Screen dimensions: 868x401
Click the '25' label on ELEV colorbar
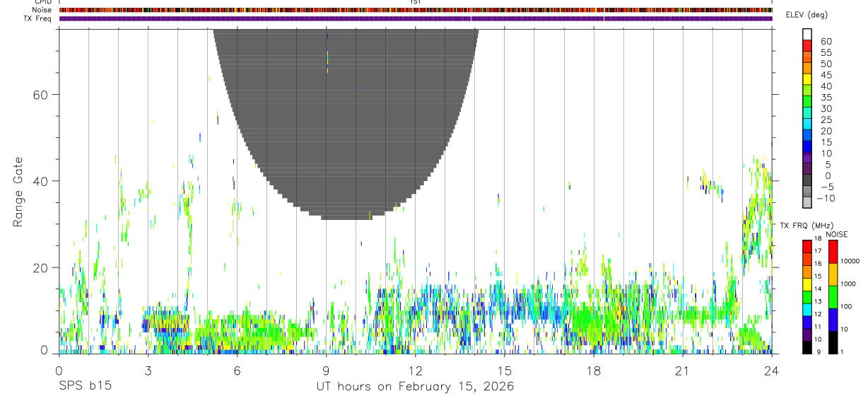pos(826,120)
